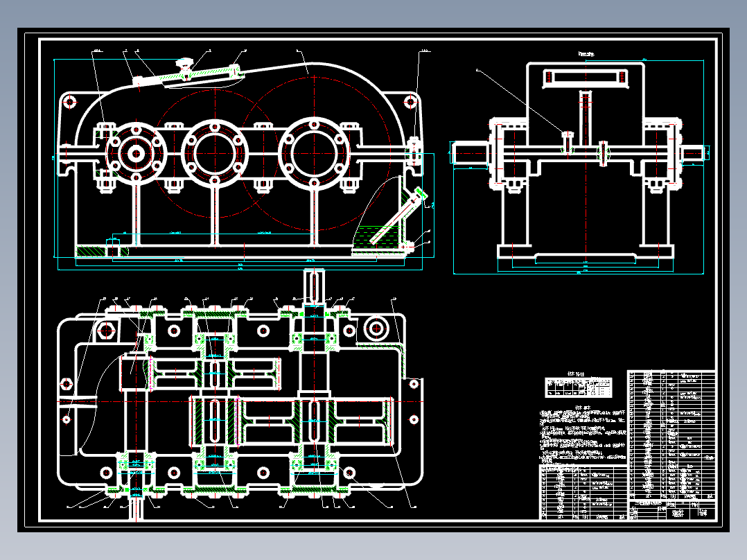The width and height of the screenshot is (747, 560).
Task: Select the oil dipstick in the front view
Action: coord(398,216)
